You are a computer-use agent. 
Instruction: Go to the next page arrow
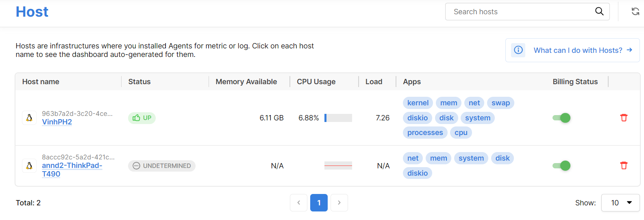(339, 203)
